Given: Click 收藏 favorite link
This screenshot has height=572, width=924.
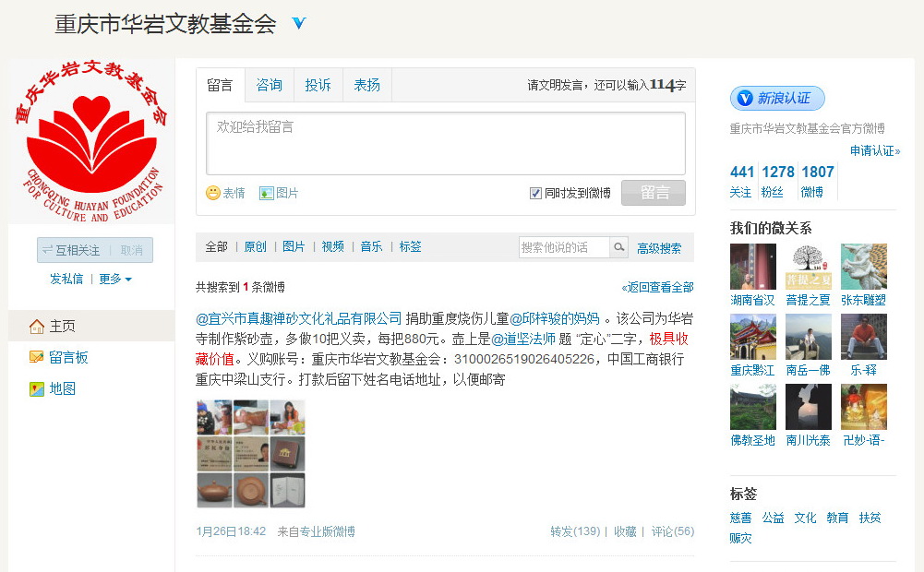Looking at the screenshot, I should click(625, 531).
